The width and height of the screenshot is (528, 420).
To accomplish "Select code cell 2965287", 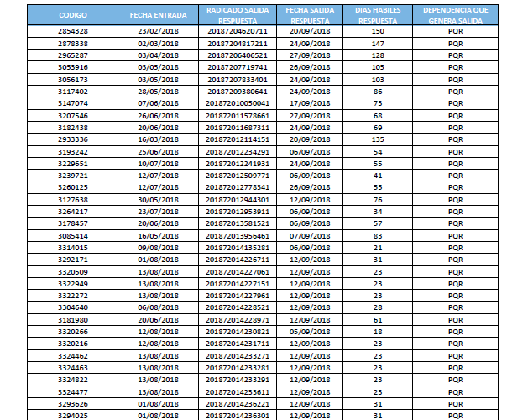I will (73, 55).
